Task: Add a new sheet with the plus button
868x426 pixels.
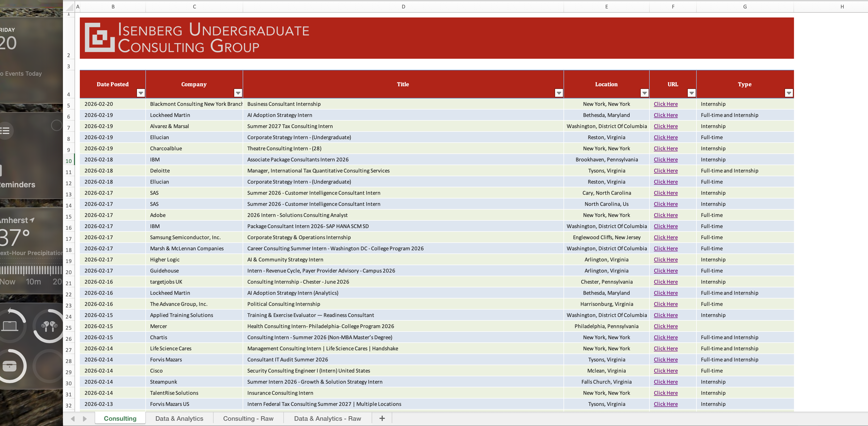Action: [x=382, y=418]
